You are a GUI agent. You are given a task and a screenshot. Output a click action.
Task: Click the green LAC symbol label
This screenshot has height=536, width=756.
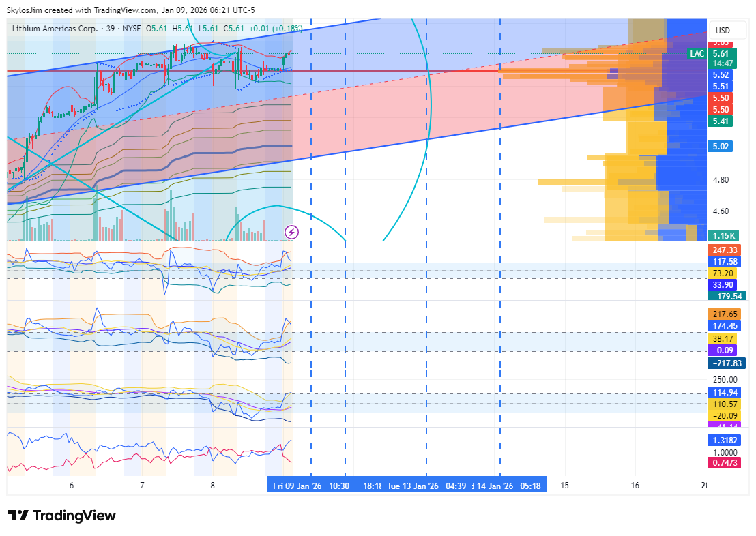pos(697,54)
